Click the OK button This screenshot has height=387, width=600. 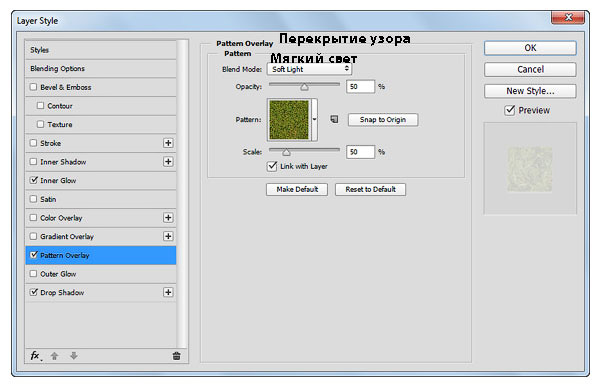point(530,48)
